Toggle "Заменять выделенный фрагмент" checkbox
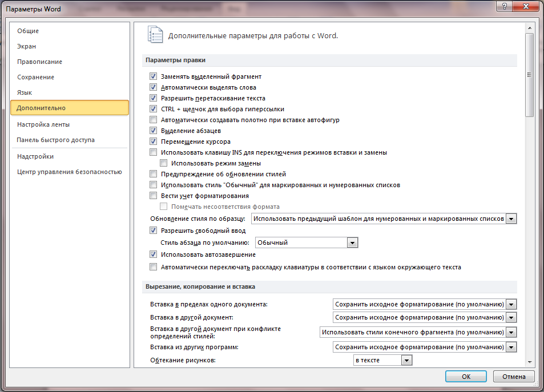The width and height of the screenshot is (544, 392). (153, 76)
